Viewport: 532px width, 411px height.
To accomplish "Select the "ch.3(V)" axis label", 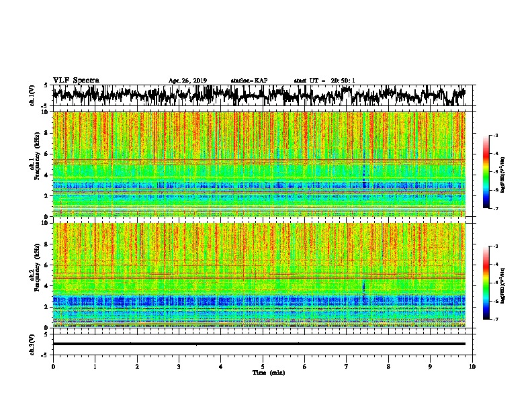I will 32,345.
